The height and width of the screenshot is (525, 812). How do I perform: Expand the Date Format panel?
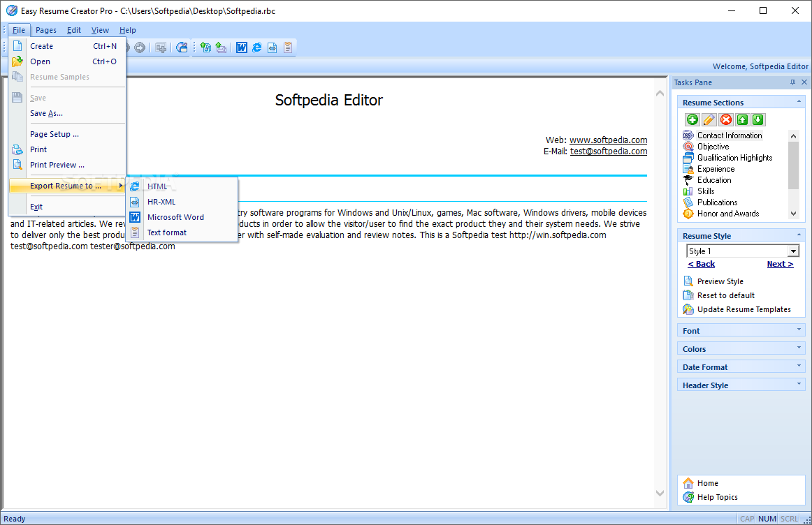(x=799, y=366)
